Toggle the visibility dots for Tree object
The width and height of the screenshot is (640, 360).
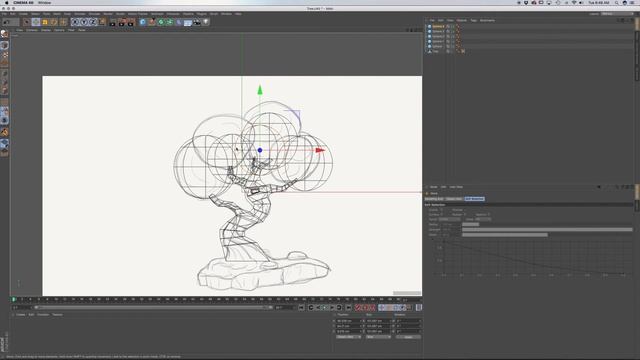coord(453,51)
